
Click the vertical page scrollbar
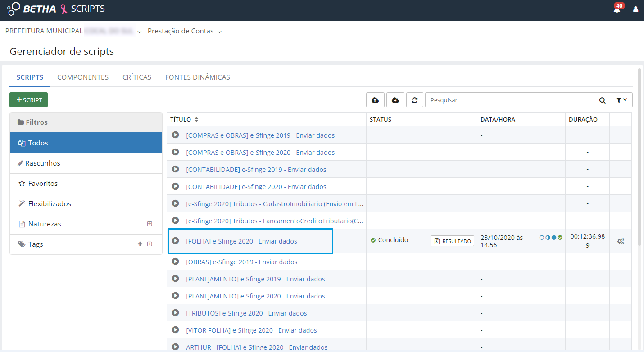(639, 158)
